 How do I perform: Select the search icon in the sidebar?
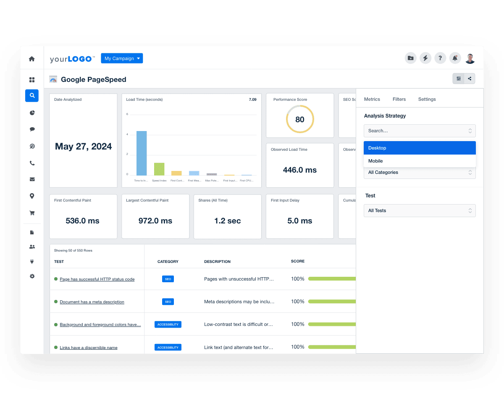(x=31, y=96)
